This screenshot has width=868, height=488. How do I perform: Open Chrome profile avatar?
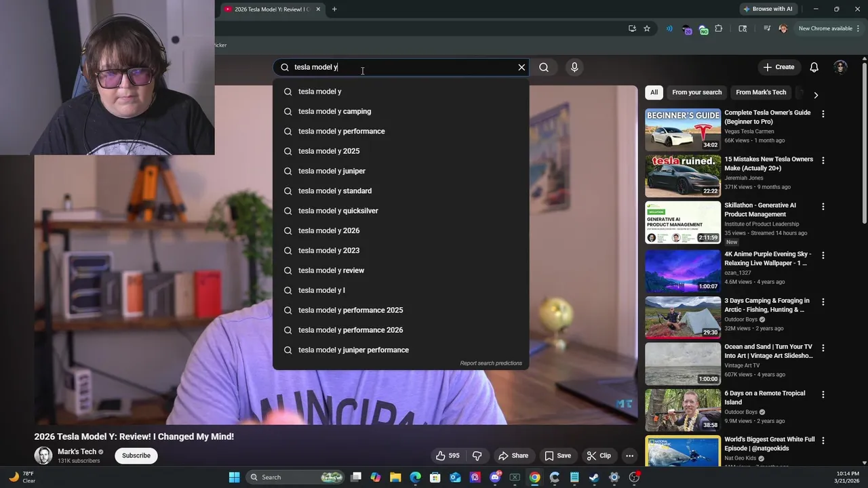(783, 28)
